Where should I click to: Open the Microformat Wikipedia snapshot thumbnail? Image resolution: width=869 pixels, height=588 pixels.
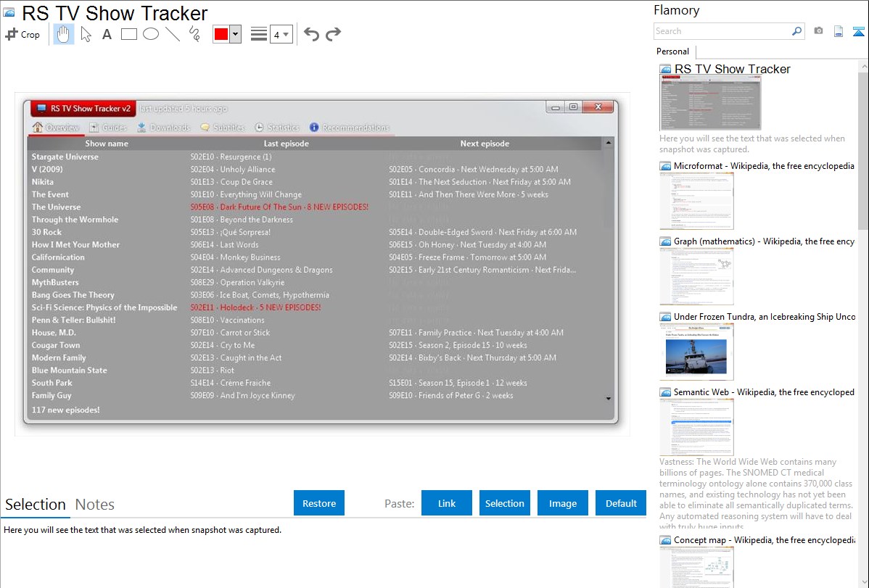click(x=696, y=201)
